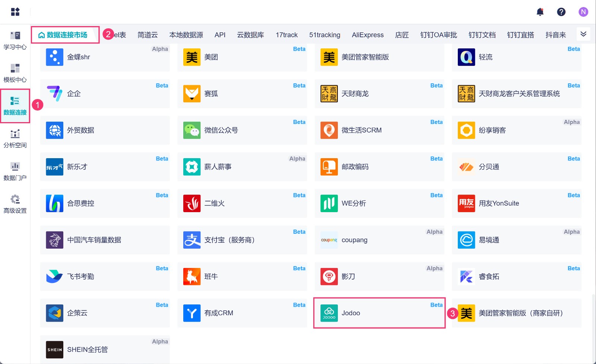Open the notifications bell
Viewport: 596px width, 364px height.
pyautogui.click(x=540, y=12)
